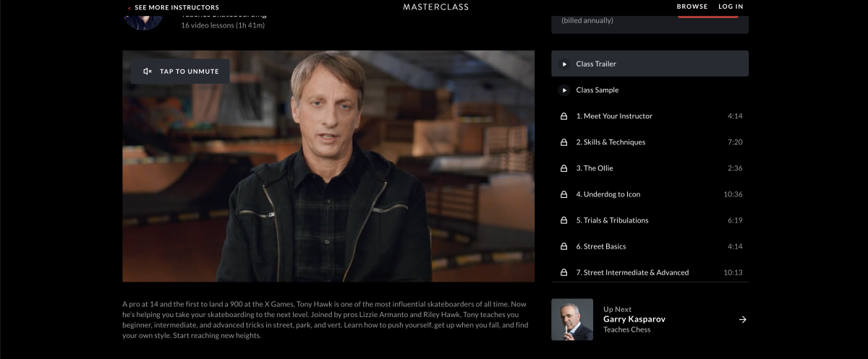Viewport: 868px width, 359px height.
Task: Click Log In in header
Action: pyautogui.click(x=731, y=7)
